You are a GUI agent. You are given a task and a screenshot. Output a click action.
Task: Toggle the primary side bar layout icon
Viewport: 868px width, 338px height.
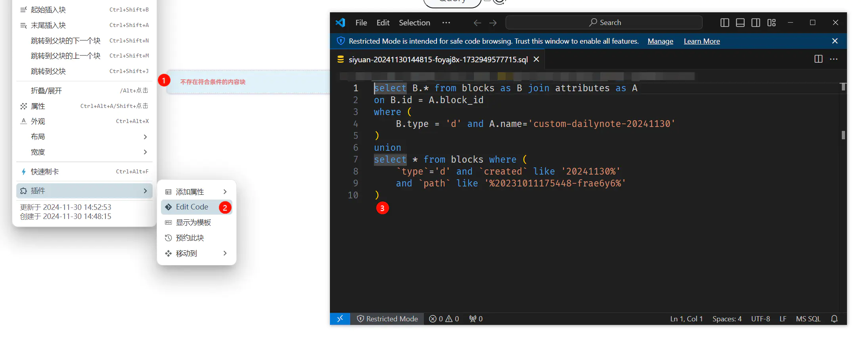[724, 23]
